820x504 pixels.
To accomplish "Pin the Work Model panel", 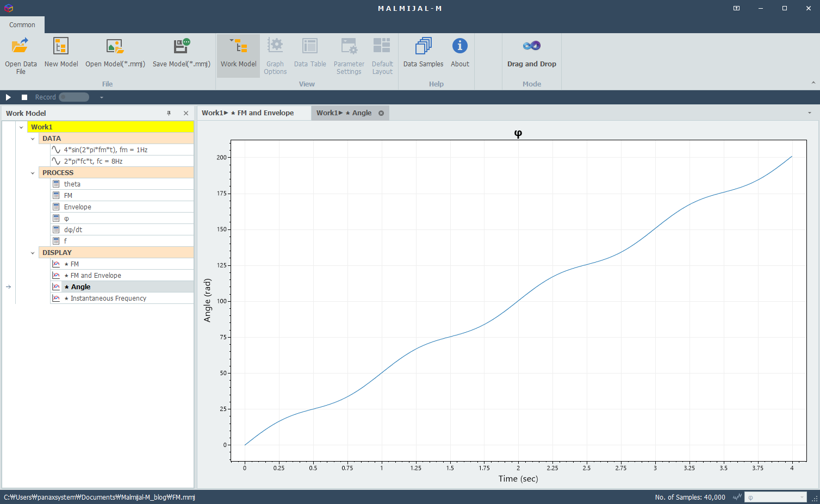I will pyautogui.click(x=169, y=113).
